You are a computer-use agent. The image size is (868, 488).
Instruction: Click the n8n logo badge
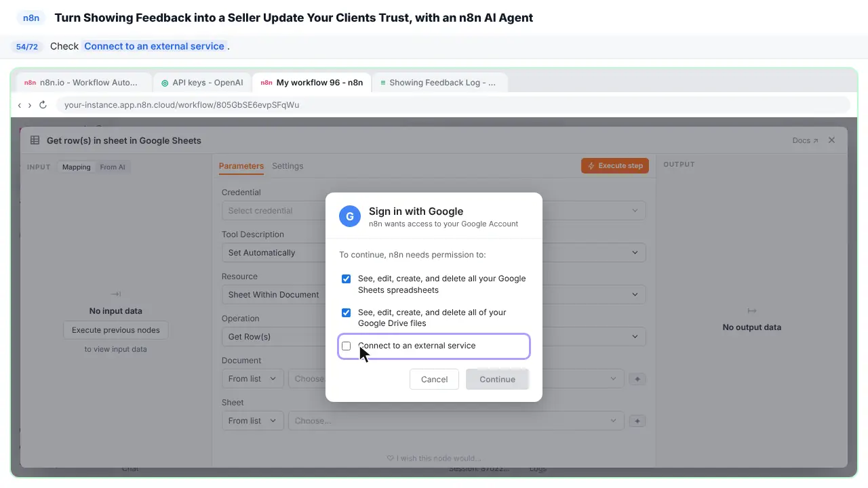tap(31, 18)
